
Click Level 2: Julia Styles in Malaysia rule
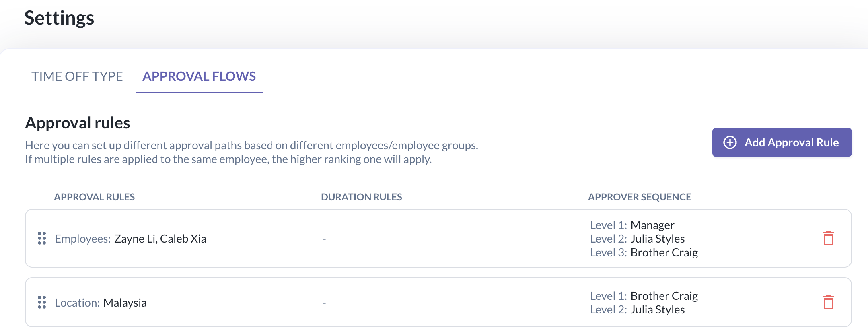[x=637, y=309]
